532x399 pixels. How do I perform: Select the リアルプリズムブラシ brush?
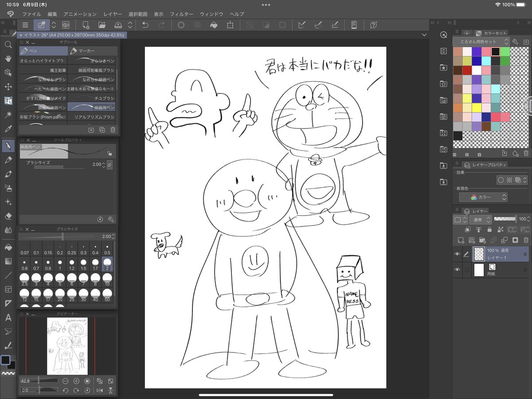point(91,117)
